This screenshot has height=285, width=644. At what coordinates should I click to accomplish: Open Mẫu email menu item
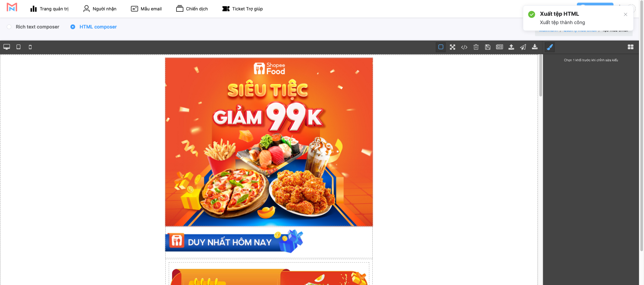pos(146,9)
